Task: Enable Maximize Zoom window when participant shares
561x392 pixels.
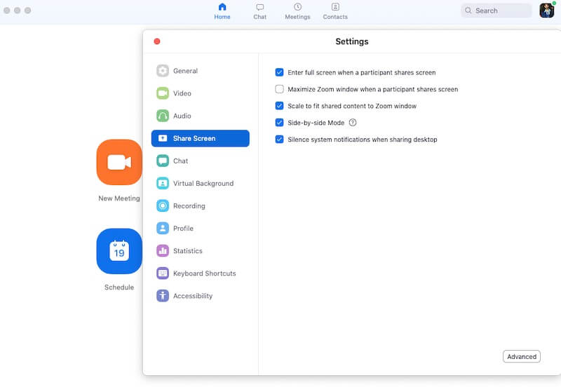Action: (x=279, y=89)
